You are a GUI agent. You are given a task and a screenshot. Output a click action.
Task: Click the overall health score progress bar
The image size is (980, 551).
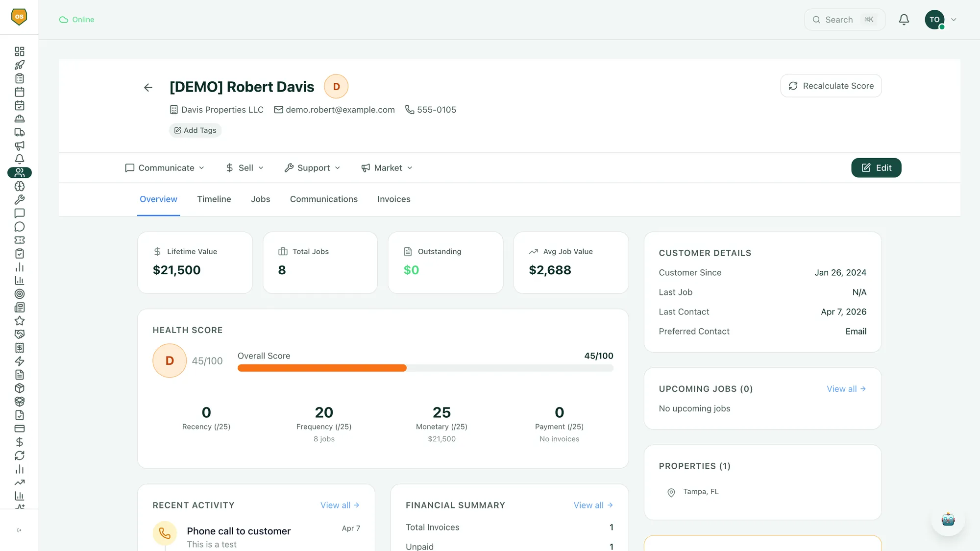425,368
